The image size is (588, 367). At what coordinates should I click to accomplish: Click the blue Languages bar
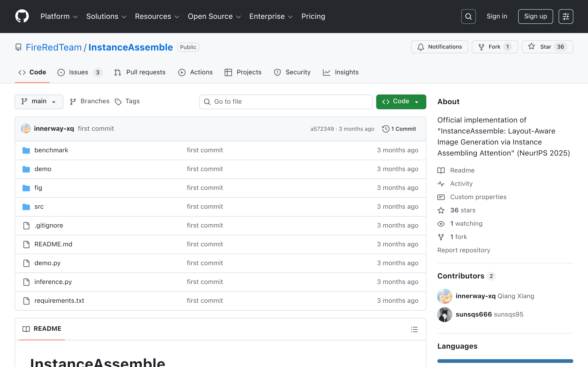point(505,361)
